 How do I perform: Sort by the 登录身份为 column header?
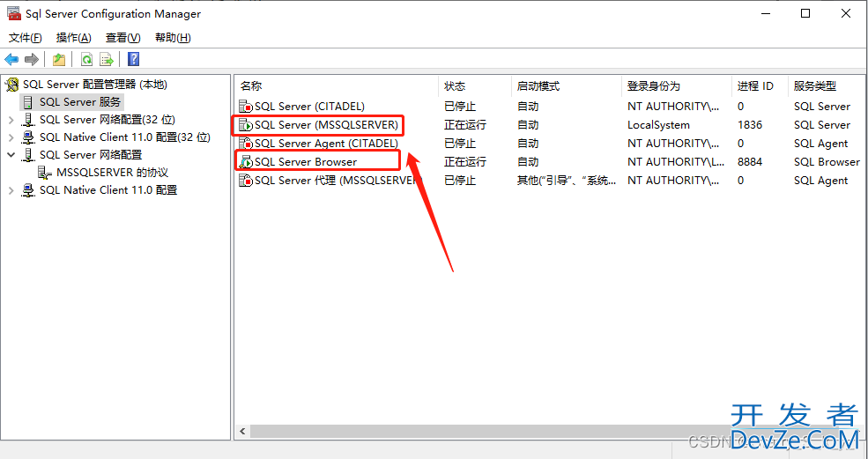coord(677,86)
